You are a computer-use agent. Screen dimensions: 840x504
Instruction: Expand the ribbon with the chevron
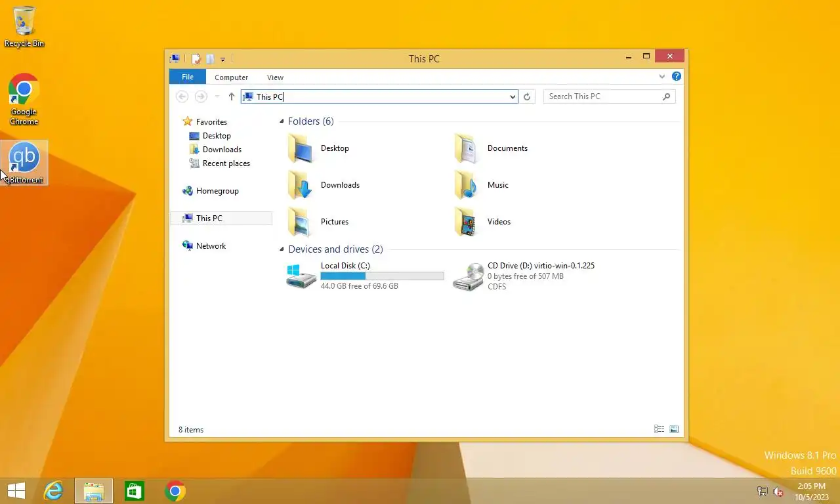pos(661,77)
